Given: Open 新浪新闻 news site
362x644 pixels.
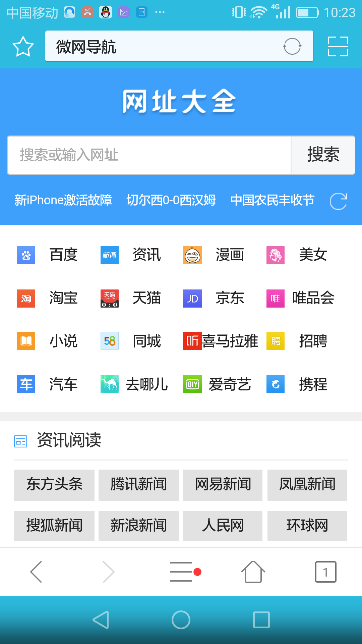Looking at the screenshot, I should 139,526.
